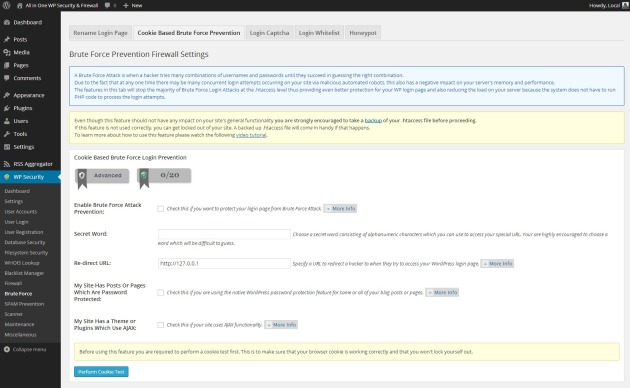The height and width of the screenshot is (388, 630).
Task: Click the Tools wrench icon
Action: [7, 134]
